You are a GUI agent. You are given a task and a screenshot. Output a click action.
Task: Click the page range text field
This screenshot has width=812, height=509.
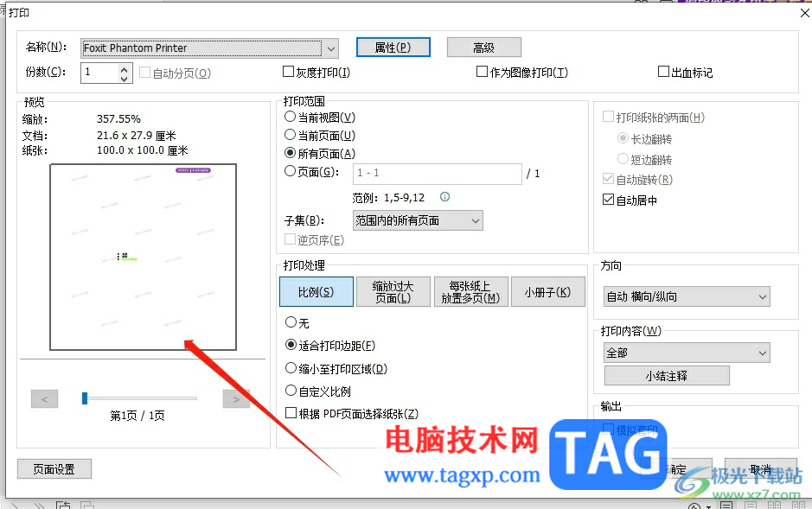[x=438, y=174]
